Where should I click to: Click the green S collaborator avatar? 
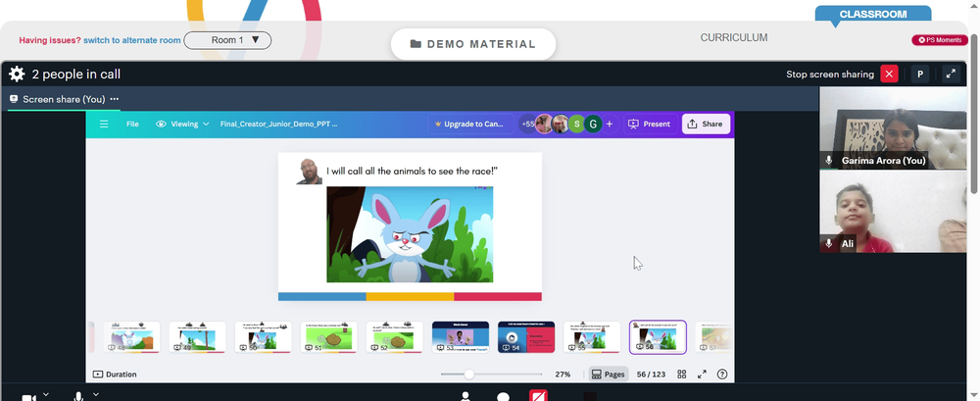pyautogui.click(x=576, y=124)
